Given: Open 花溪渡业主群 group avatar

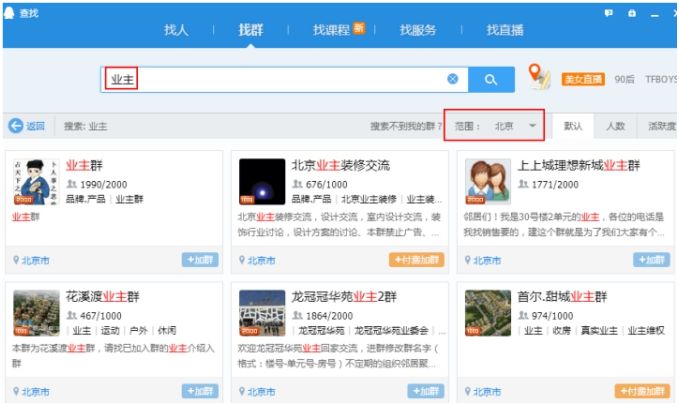Looking at the screenshot, I should (x=36, y=313).
